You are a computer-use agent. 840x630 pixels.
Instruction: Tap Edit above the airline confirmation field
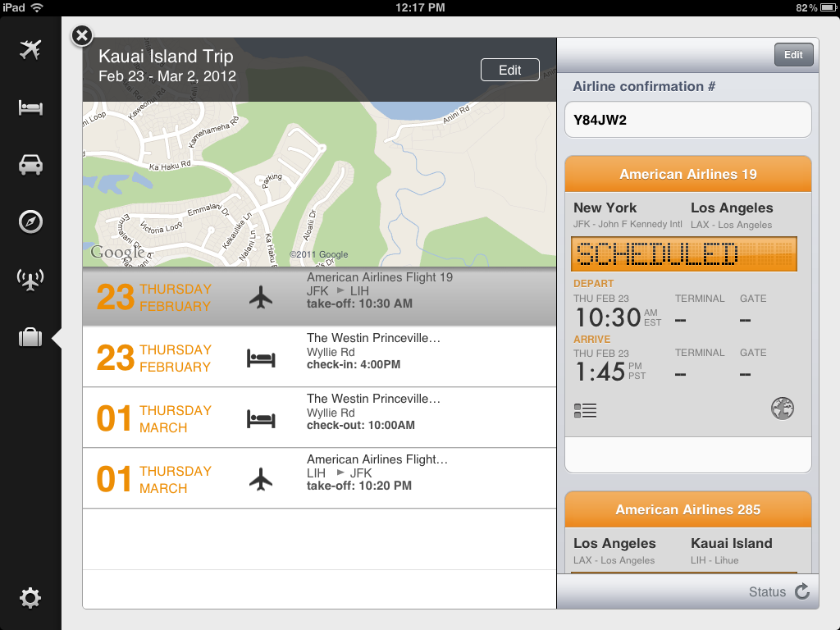[x=793, y=54]
